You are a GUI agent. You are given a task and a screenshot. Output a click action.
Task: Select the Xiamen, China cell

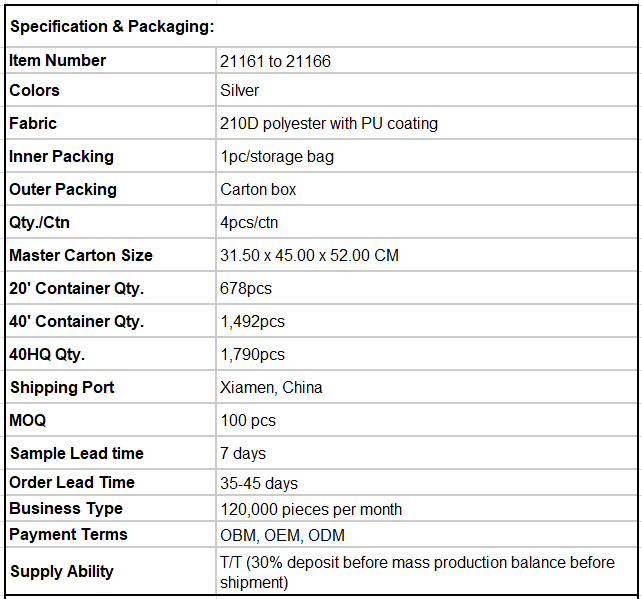coord(426,387)
